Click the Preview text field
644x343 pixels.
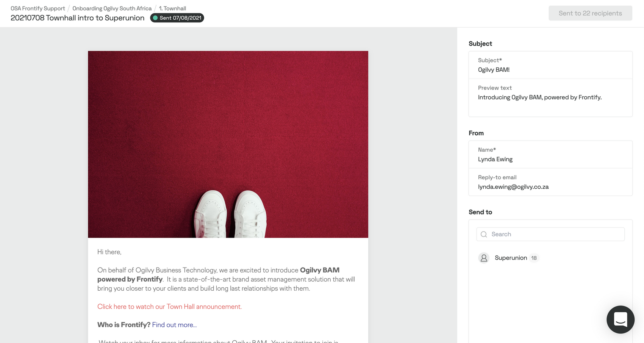pos(550,97)
